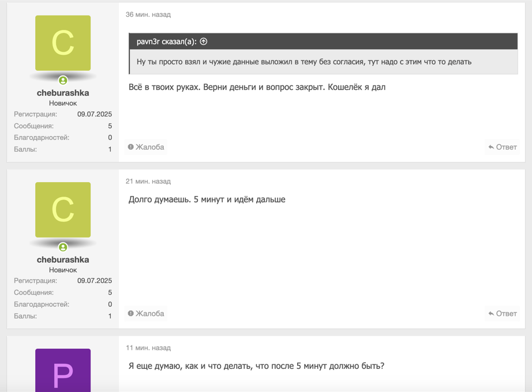The width and height of the screenshot is (532, 392).
Task: Click reply arrow icon on first Ответ
Action: [491, 147]
